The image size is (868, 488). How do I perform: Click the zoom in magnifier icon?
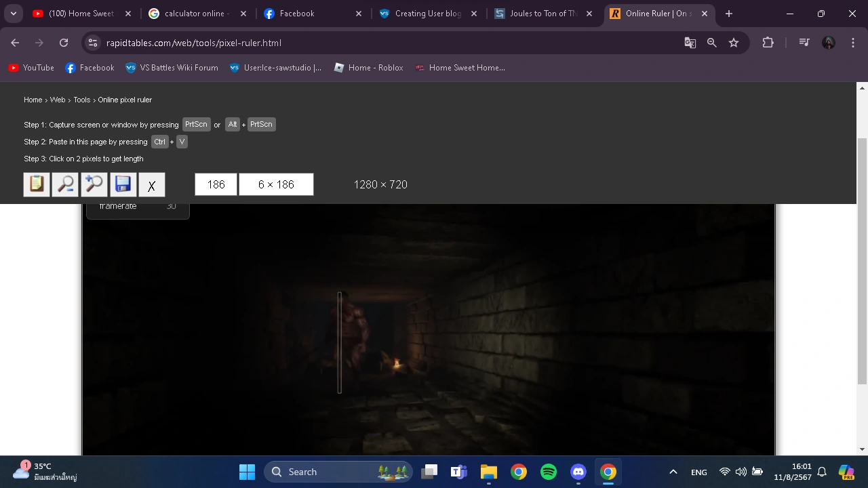pyautogui.click(x=94, y=184)
